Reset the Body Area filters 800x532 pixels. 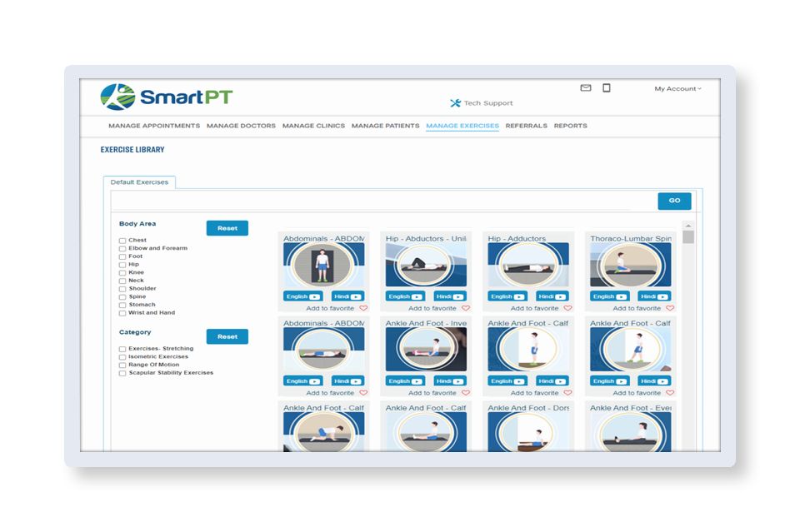[227, 228]
